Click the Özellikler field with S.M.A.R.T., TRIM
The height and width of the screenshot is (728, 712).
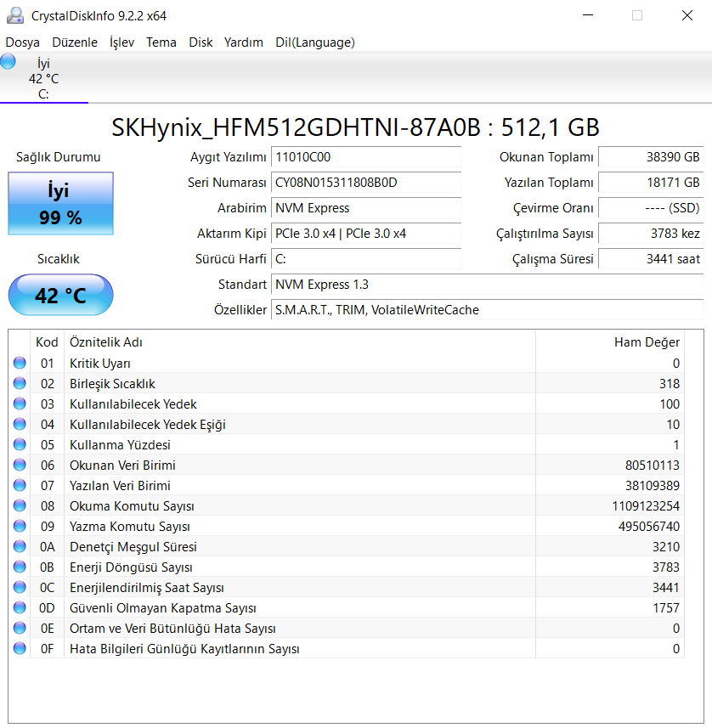click(487, 310)
